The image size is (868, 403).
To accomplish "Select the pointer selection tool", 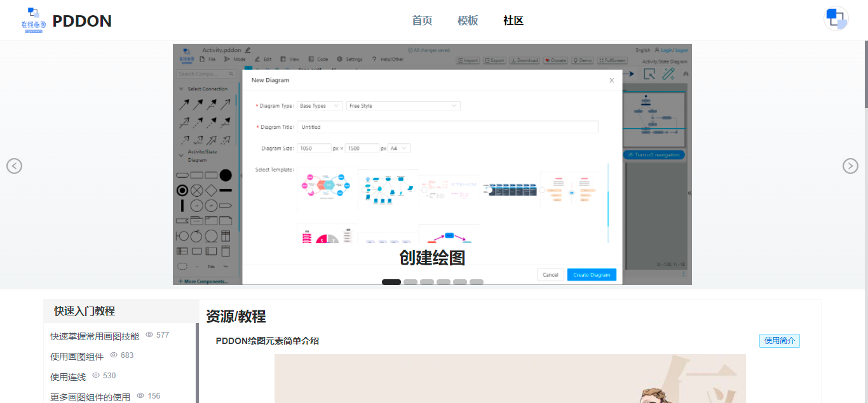I will point(649,72).
